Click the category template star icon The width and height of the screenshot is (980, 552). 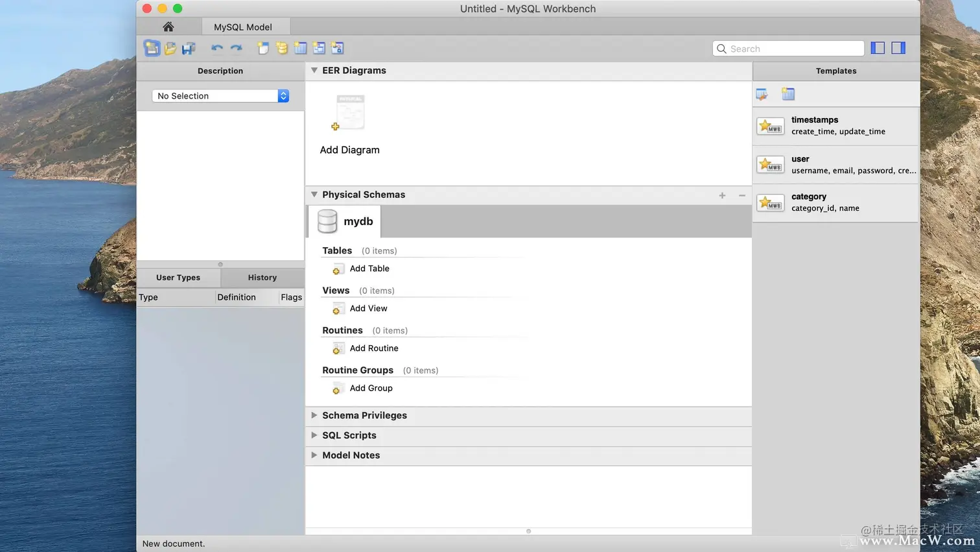(770, 202)
